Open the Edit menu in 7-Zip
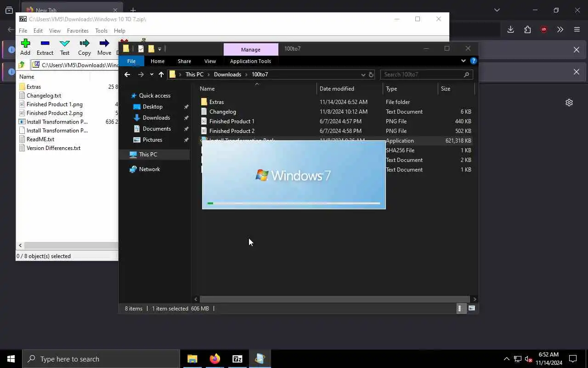 coord(38,31)
